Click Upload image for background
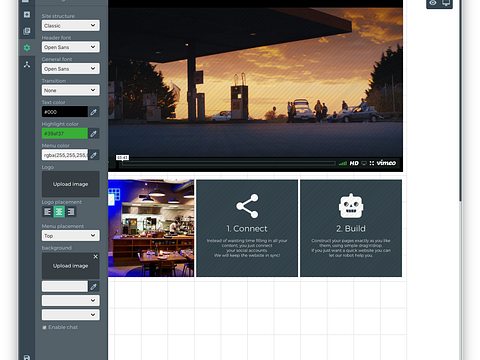Image resolution: width=480 pixels, height=360 pixels. [x=71, y=266]
